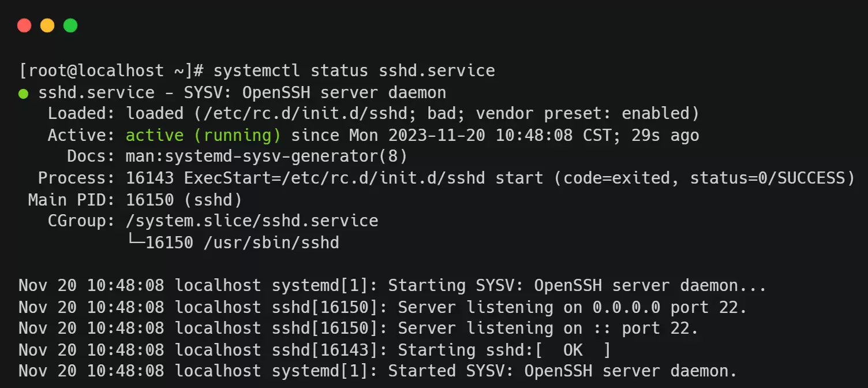This screenshot has height=388, width=868.
Task: Click the tree branch symbol before 16150
Action: tap(135, 242)
